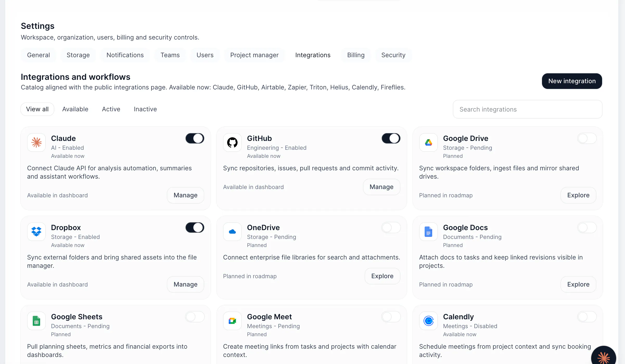Viewport: 625px width, 364px height.
Task: Switch to the Billing tab
Action: [356, 55]
